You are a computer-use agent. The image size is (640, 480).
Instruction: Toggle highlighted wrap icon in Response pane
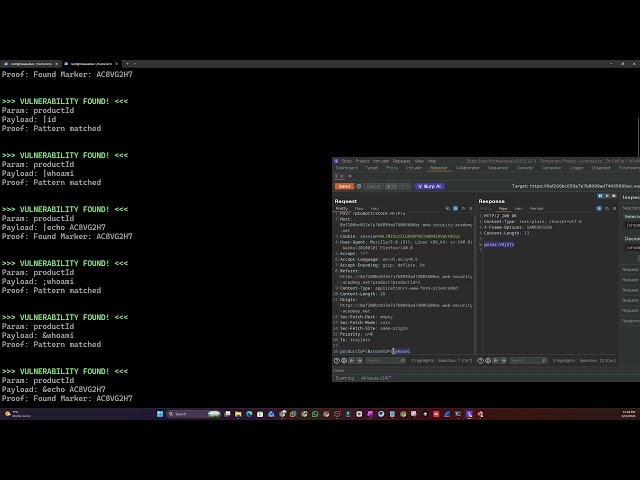click(599, 209)
